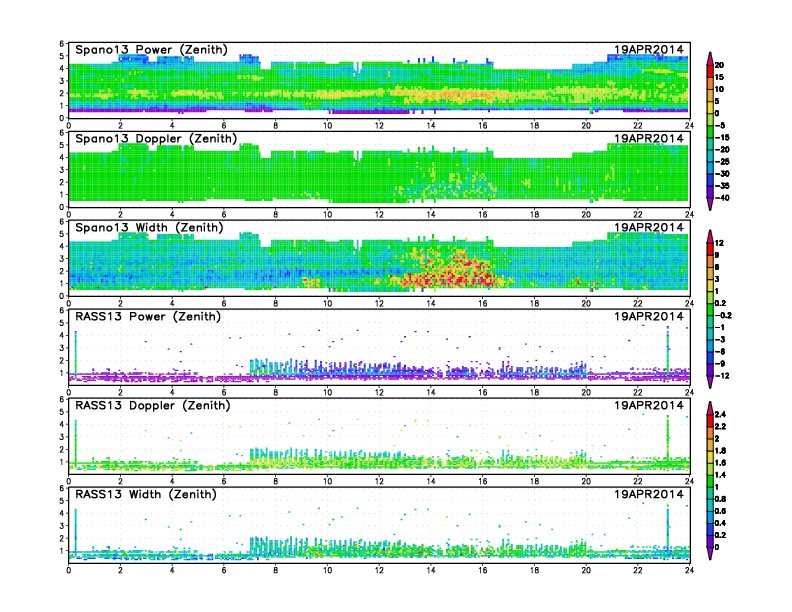Click the 'Spano13 Power (Zenith)' panel title
The width and height of the screenshot is (792, 612).
pos(151,49)
